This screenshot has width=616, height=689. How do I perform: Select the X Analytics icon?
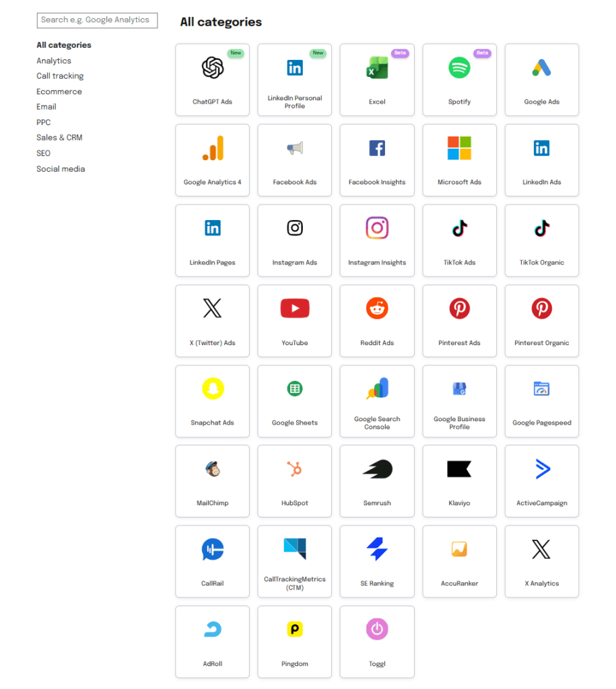pyautogui.click(x=541, y=549)
